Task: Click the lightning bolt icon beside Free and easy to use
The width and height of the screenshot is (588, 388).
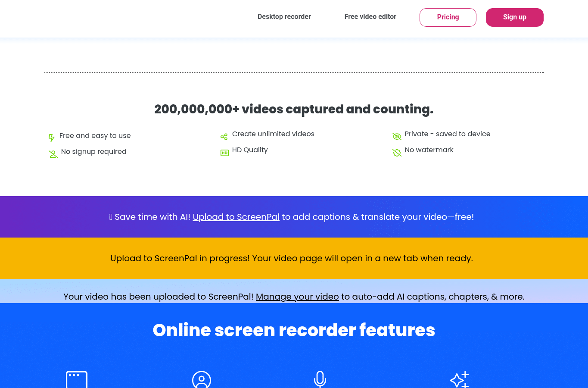Action: click(51, 138)
